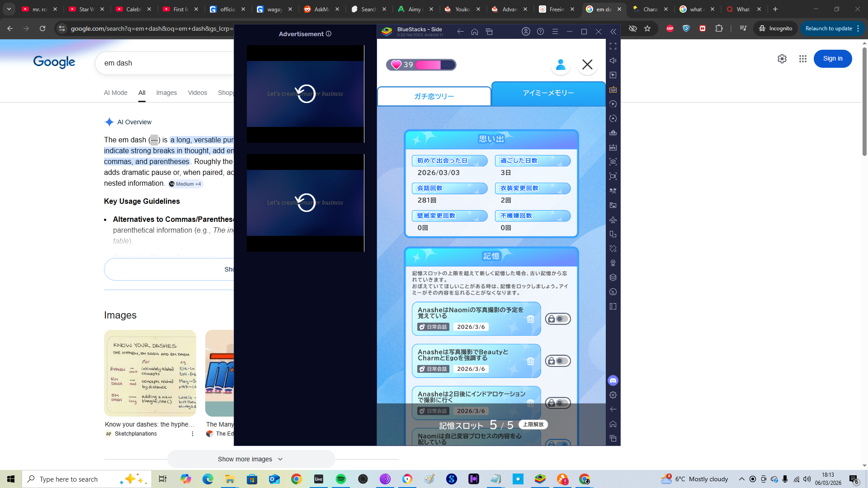Delete the Naomi photo shoot memory

click(531, 319)
